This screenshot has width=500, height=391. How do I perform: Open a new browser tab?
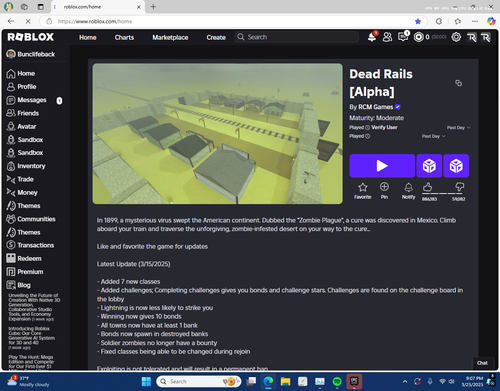pyautogui.click(x=153, y=7)
